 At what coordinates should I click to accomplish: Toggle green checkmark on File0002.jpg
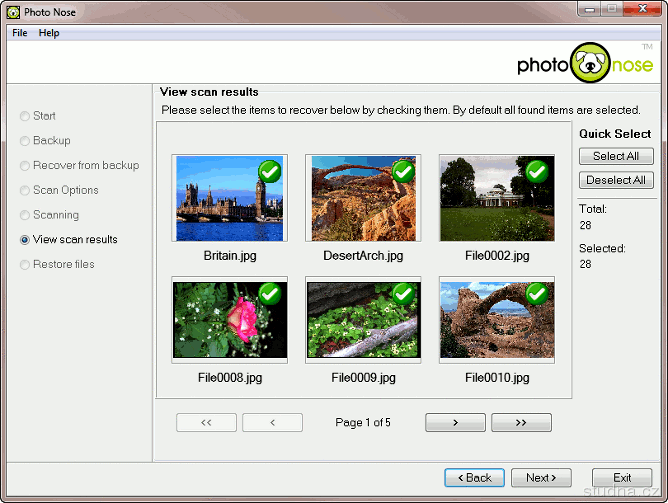[x=537, y=172]
